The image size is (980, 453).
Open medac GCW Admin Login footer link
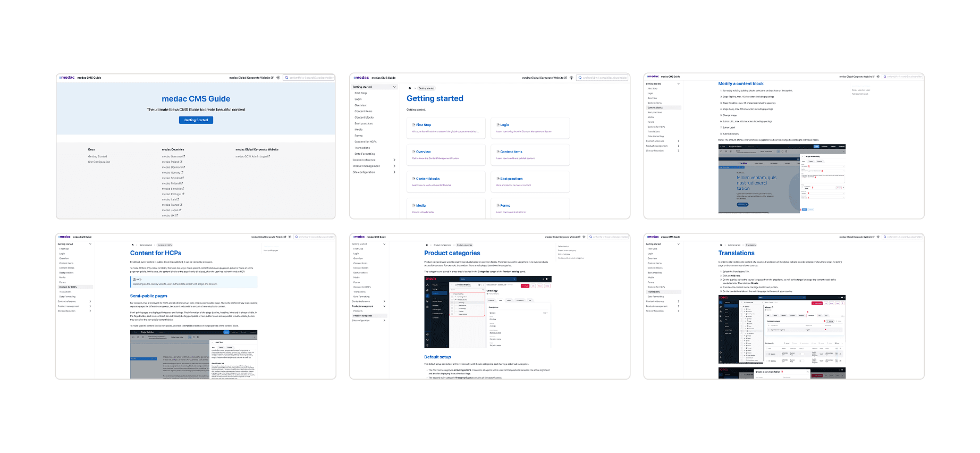pyautogui.click(x=252, y=157)
